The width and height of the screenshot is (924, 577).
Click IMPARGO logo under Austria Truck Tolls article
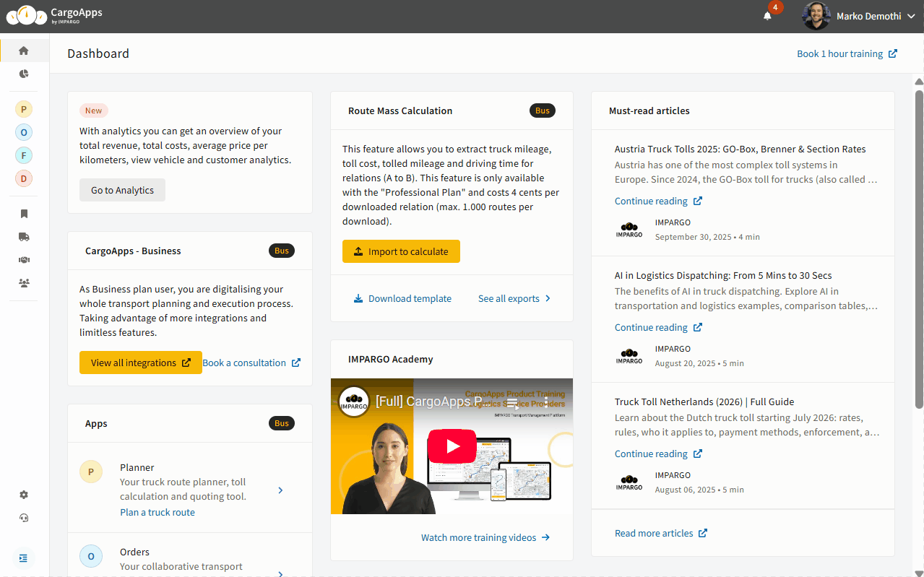[x=629, y=230]
